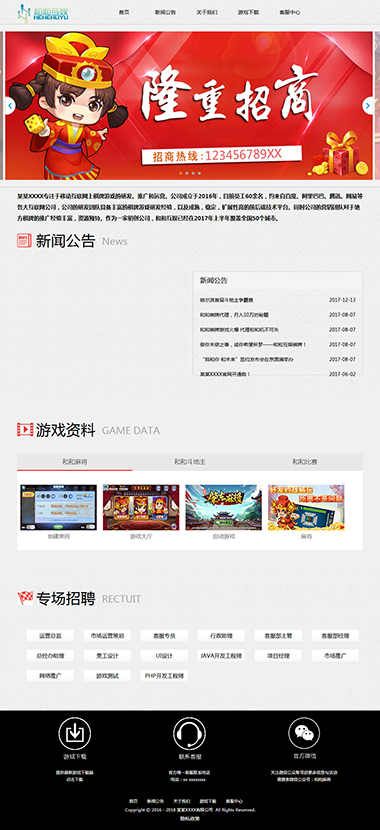Image resolution: width=380 pixels, height=830 pixels.
Task: Advance to next banner slide arrow
Action: coord(369,106)
